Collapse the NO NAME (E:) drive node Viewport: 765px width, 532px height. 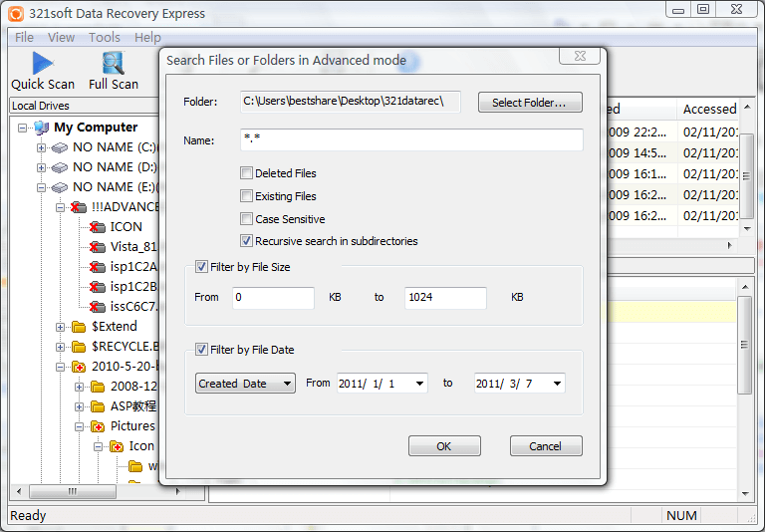tap(41, 187)
